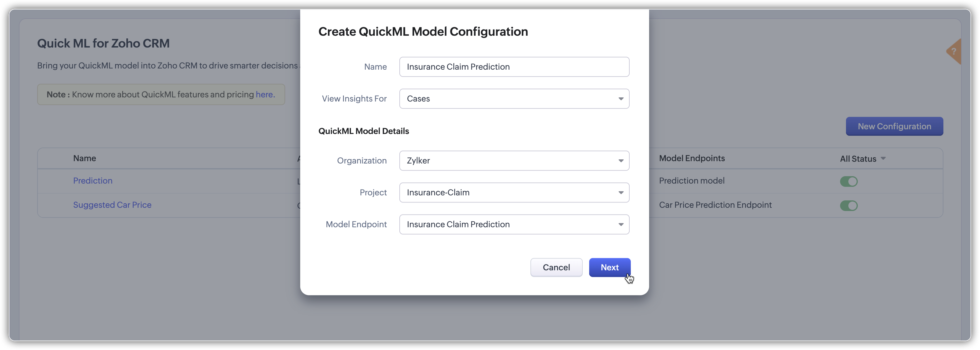Open the Prediction configuration link

(93, 181)
